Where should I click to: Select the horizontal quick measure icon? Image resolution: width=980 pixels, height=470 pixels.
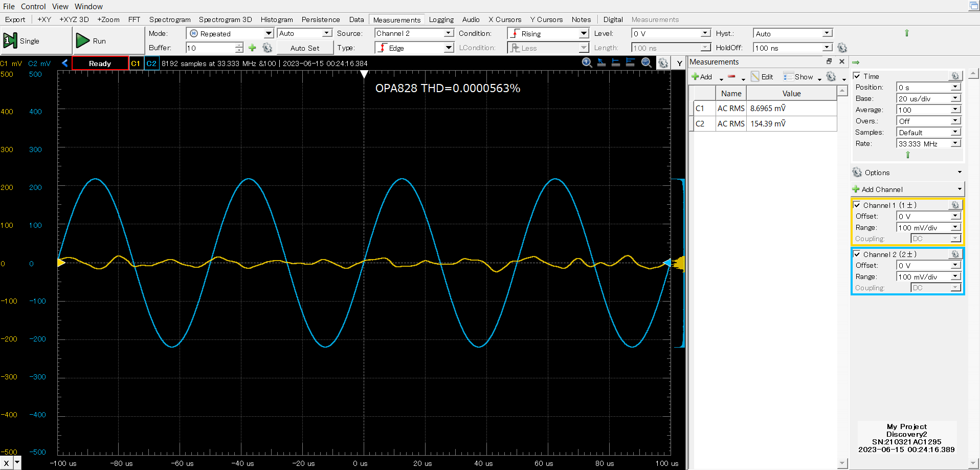pyautogui.click(x=616, y=62)
